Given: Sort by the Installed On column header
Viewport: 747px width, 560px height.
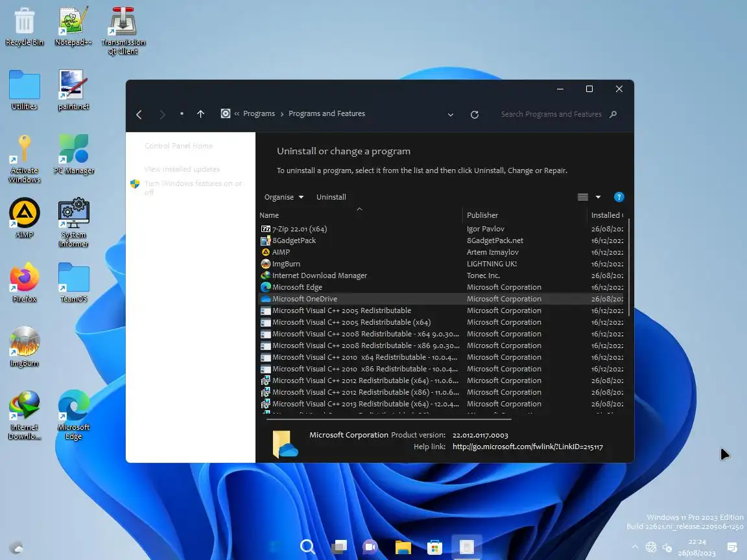Looking at the screenshot, I should 606,215.
